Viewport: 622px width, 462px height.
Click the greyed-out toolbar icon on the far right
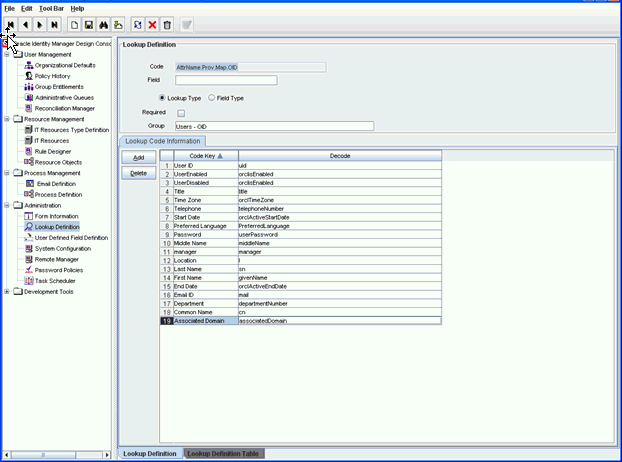(186, 25)
